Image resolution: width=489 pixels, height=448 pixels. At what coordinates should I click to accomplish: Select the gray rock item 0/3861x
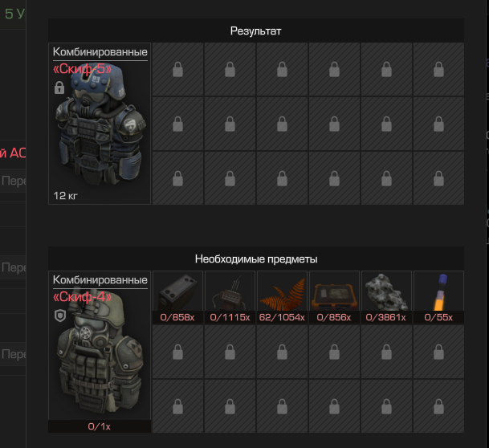click(x=386, y=297)
